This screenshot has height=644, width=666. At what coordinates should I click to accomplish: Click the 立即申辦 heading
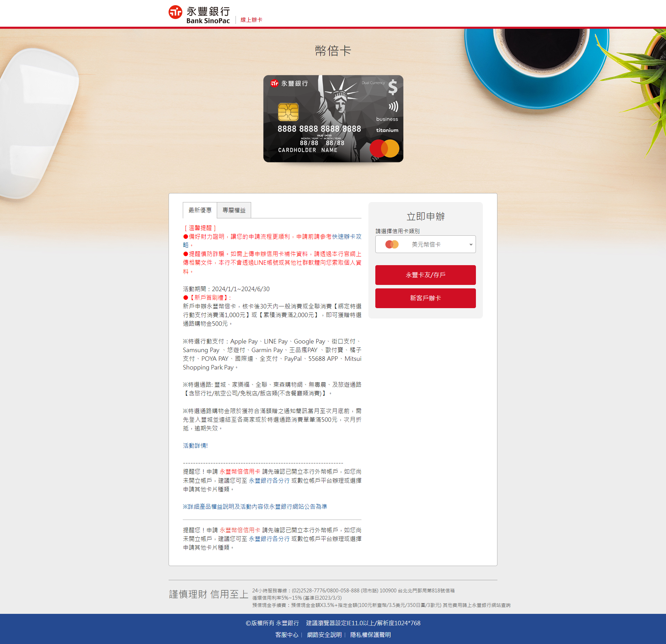pyautogui.click(x=426, y=216)
